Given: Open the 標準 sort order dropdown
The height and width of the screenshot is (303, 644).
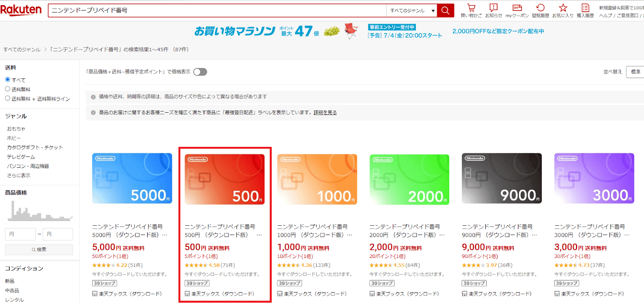Looking at the screenshot, I should [x=636, y=72].
